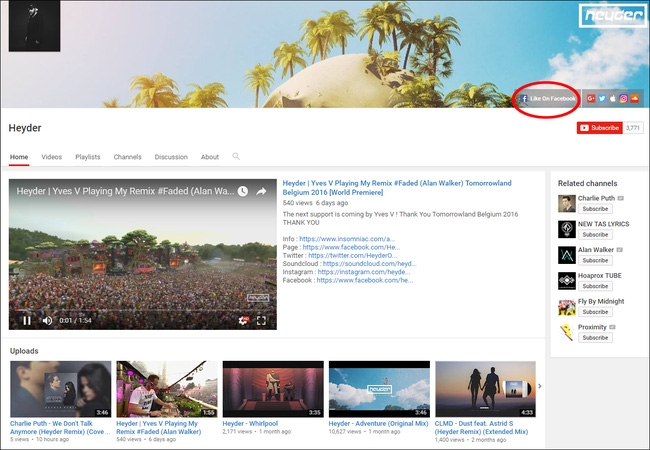This screenshot has width=650, height=450.
Task: Open the bottom Facebook description link
Action: pos(364,280)
